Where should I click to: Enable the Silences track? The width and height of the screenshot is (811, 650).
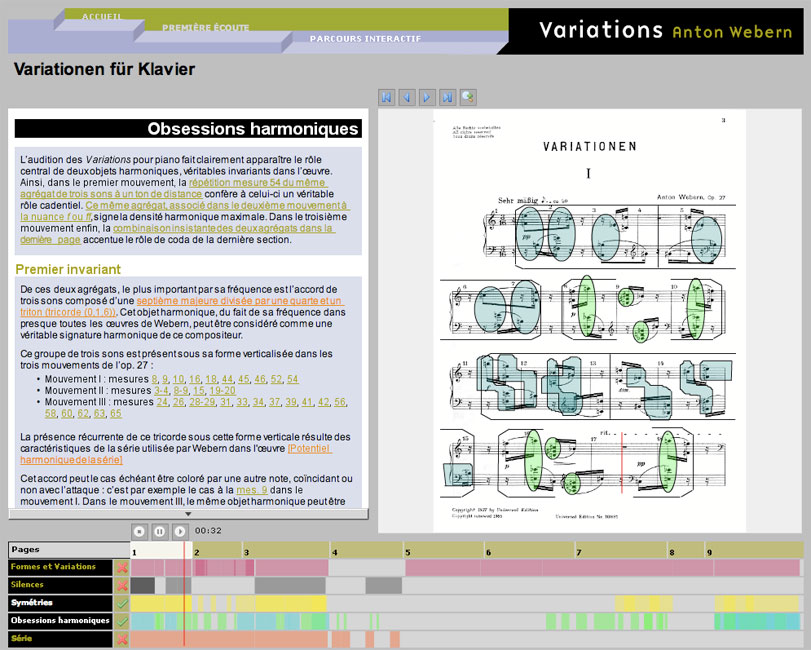[122, 585]
